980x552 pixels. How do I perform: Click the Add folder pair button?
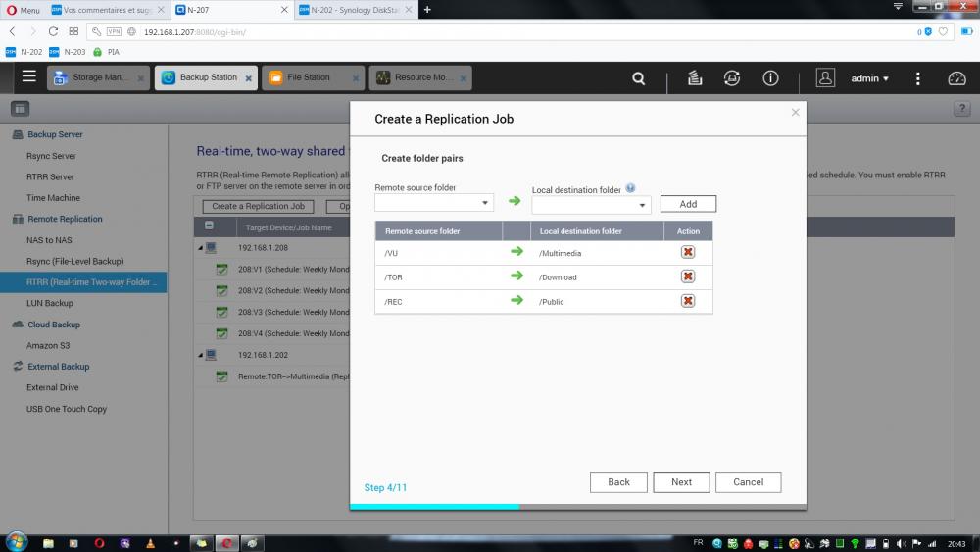(688, 204)
